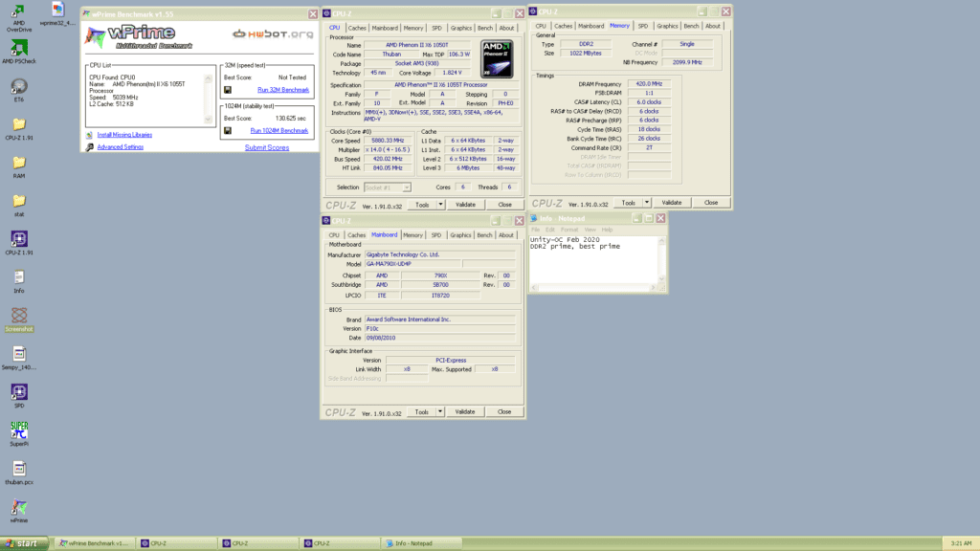Viewport: 980px width, 551px height.
Task: Switch to Caches tab in CPU-tab window
Action: click(x=357, y=28)
